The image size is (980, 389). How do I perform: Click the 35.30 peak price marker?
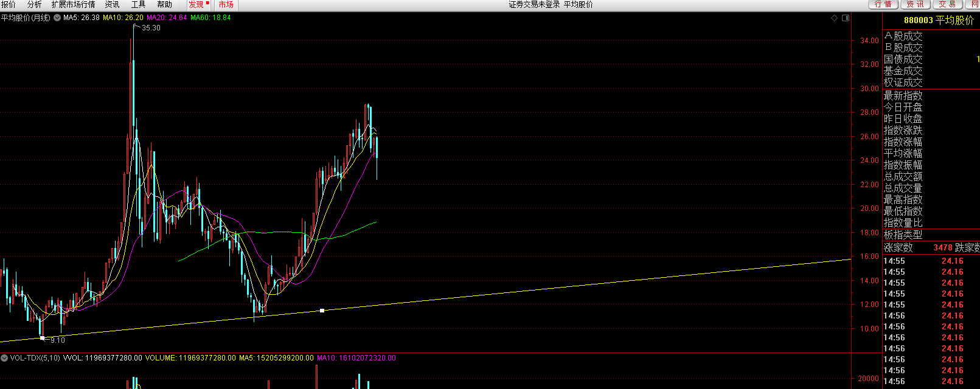[x=151, y=28]
